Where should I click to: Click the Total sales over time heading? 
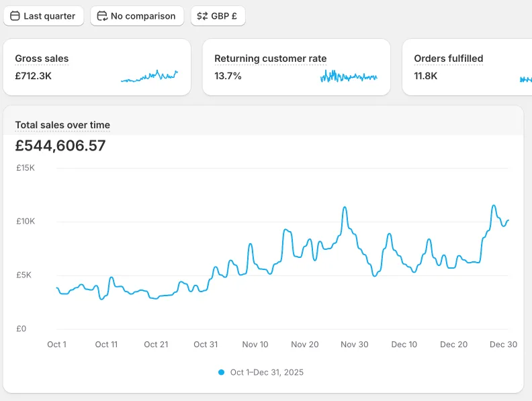62,125
